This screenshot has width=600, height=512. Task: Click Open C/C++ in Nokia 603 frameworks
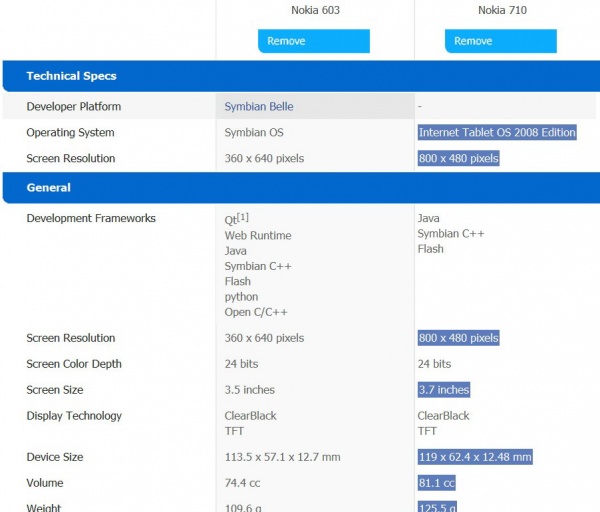point(258,312)
